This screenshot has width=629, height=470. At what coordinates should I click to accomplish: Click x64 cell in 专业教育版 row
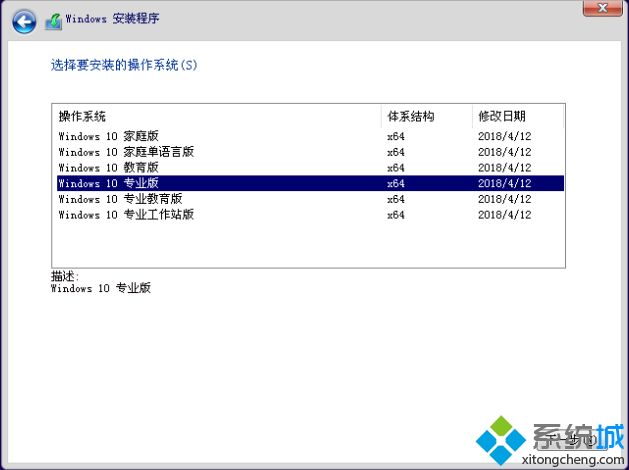396,199
